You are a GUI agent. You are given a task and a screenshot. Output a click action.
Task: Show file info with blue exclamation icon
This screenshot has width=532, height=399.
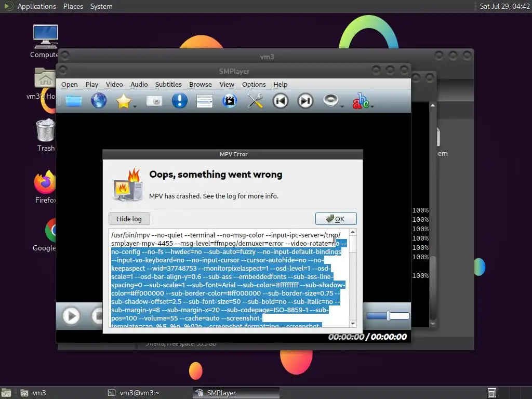coord(179,101)
